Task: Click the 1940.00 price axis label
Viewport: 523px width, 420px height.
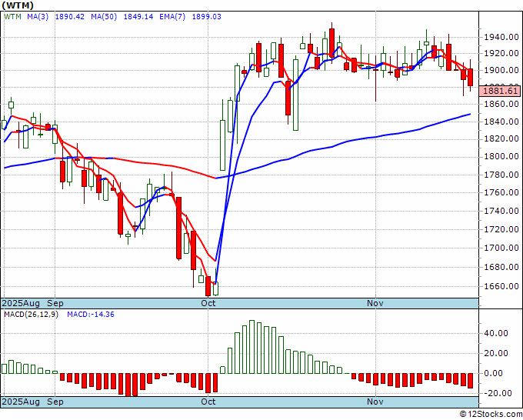Action: click(501, 36)
